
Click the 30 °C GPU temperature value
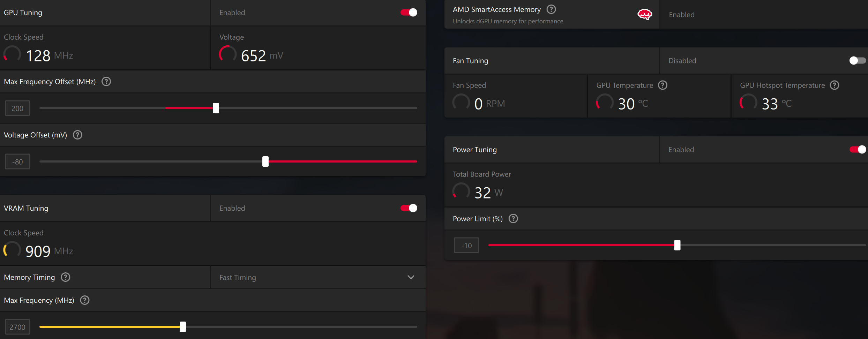pyautogui.click(x=633, y=104)
